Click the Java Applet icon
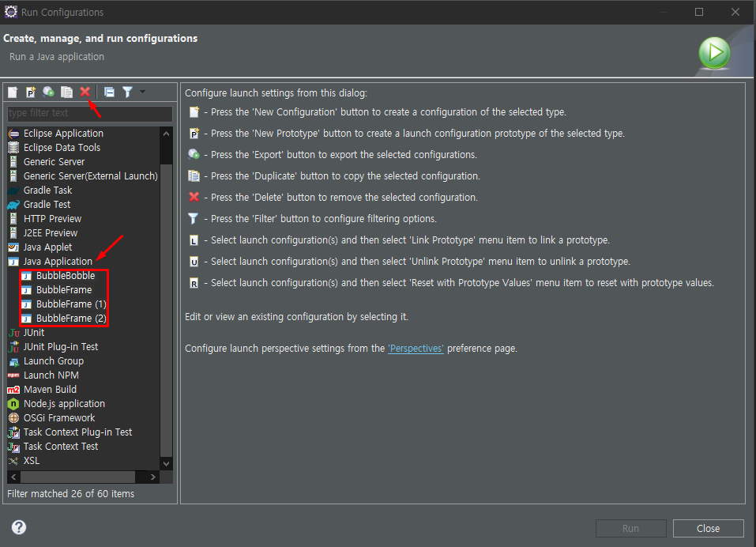Viewport: 756px width, 547px height. pos(13,247)
